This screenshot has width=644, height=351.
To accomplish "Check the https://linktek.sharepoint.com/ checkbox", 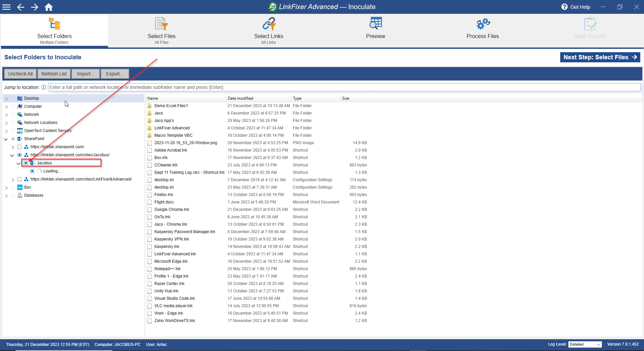I will (x=20, y=147).
